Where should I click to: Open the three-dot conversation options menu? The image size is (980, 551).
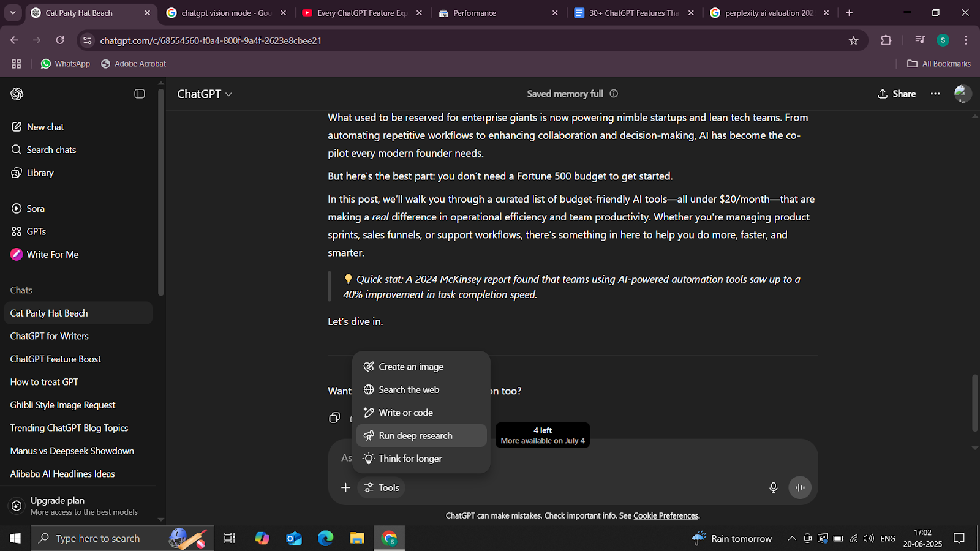pyautogui.click(x=935, y=94)
